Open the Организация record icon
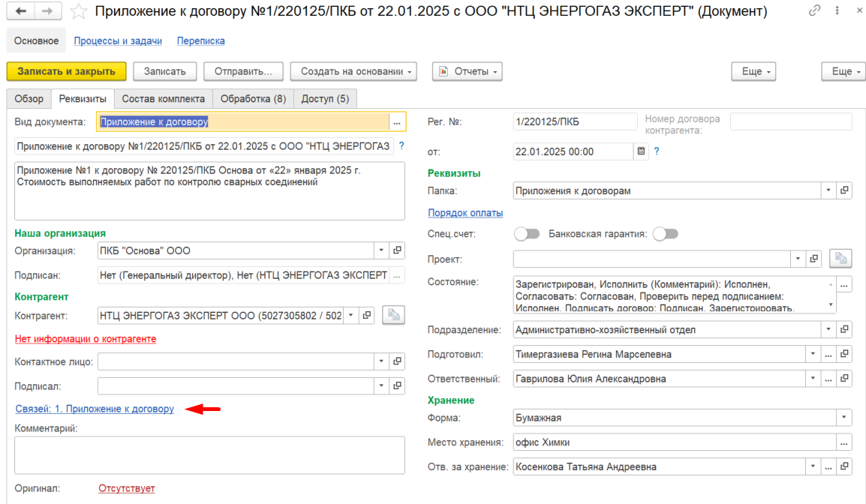Screen dimensions: 866x504 (397, 250)
